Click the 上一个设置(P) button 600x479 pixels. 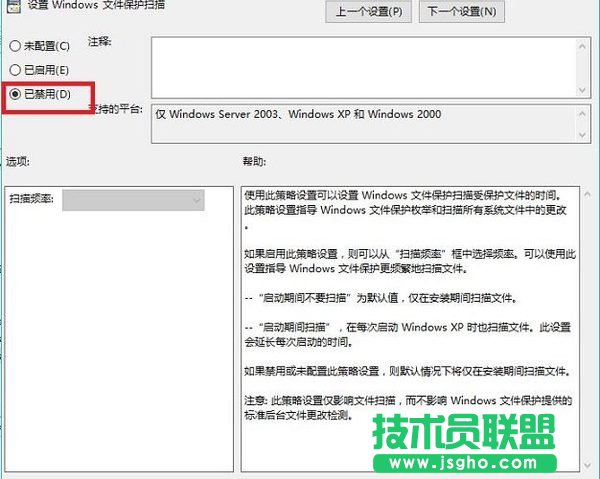(x=368, y=11)
